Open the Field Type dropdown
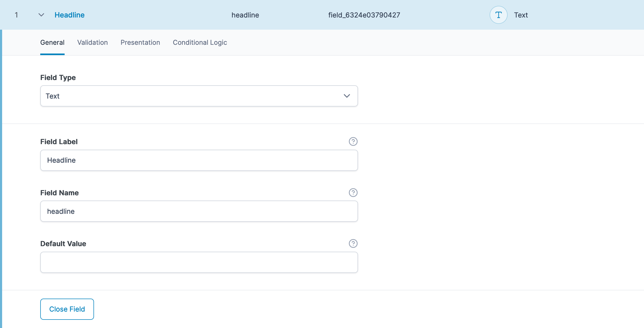The width and height of the screenshot is (644, 328). [x=199, y=96]
